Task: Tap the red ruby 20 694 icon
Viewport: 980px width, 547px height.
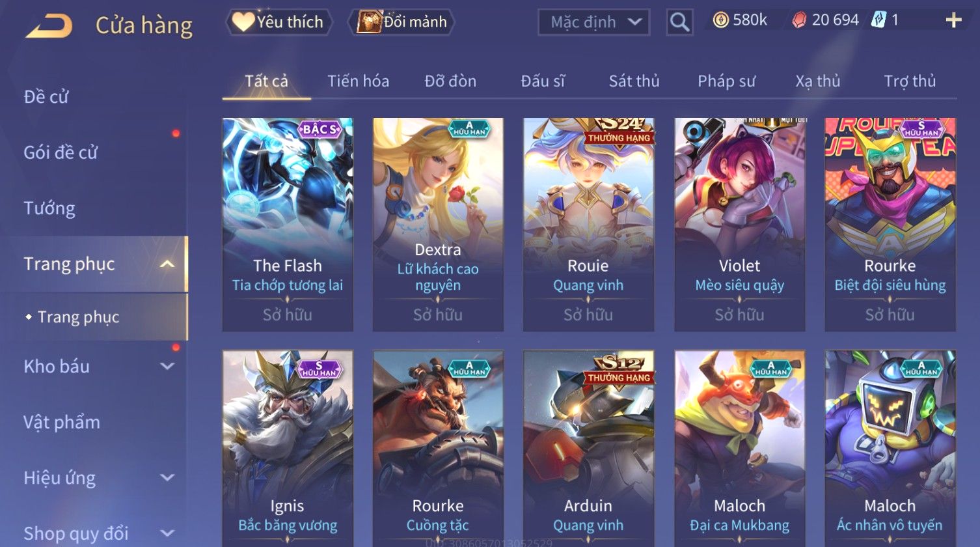Action: pyautogui.click(x=798, y=21)
